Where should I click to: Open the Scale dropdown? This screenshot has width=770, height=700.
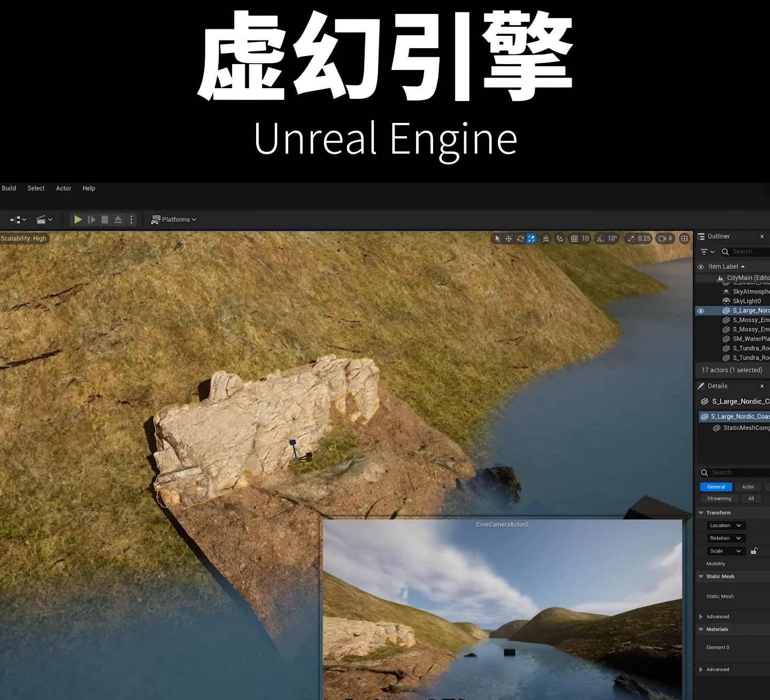726,551
